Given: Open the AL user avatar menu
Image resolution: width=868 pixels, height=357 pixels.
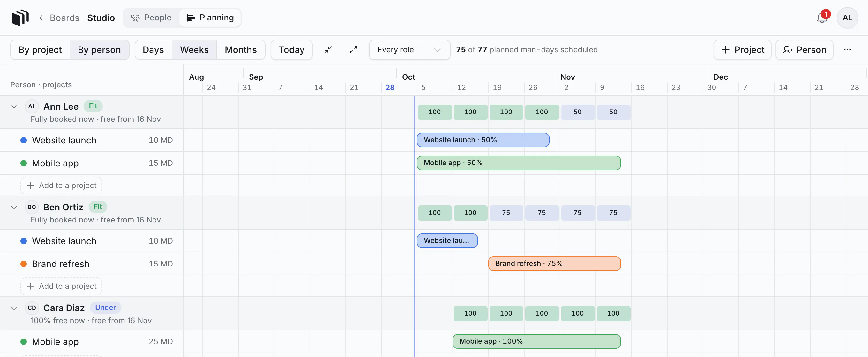Looking at the screenshot, I should click(x=847, y=18).
